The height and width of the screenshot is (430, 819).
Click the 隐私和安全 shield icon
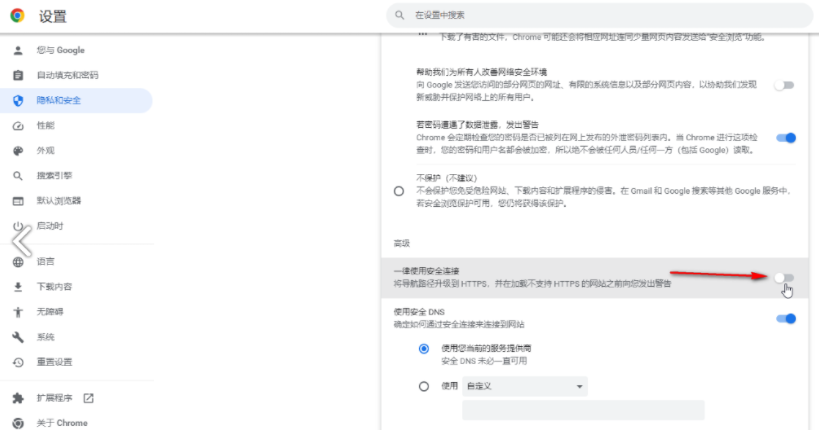[18, 100]
